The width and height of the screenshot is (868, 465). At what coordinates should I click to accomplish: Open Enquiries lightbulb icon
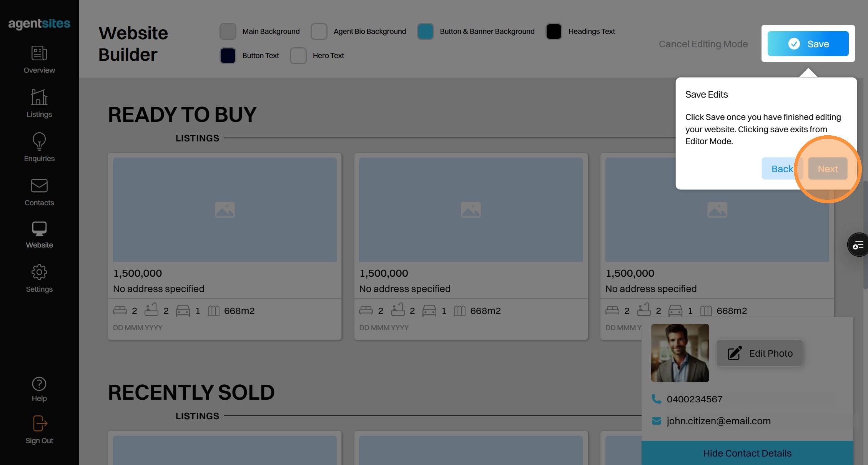pyautogui.click(x=39, y=141)
